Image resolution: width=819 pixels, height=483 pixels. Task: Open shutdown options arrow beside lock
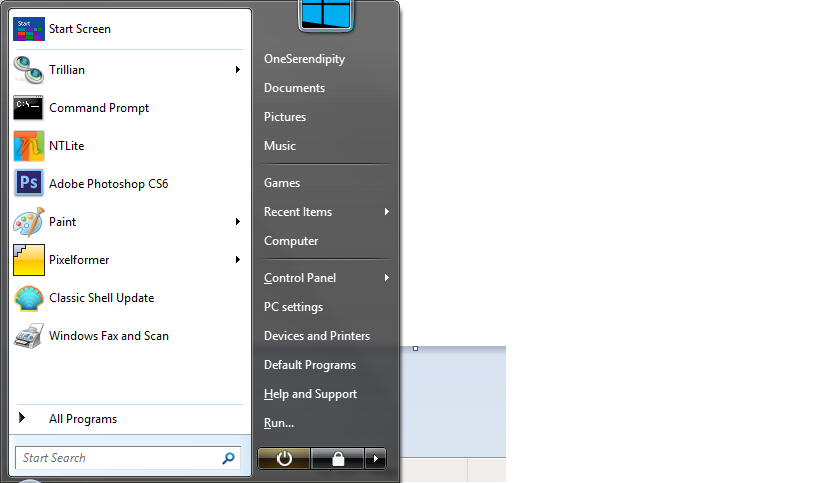pos(376,459)
